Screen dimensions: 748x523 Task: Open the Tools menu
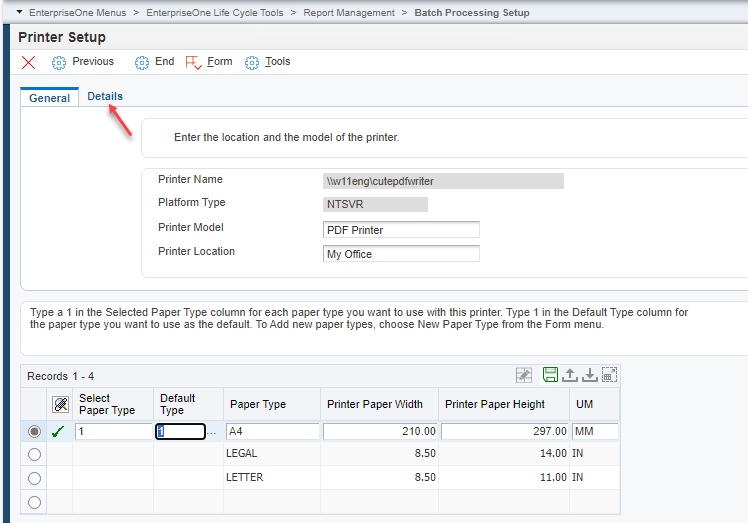278,62
